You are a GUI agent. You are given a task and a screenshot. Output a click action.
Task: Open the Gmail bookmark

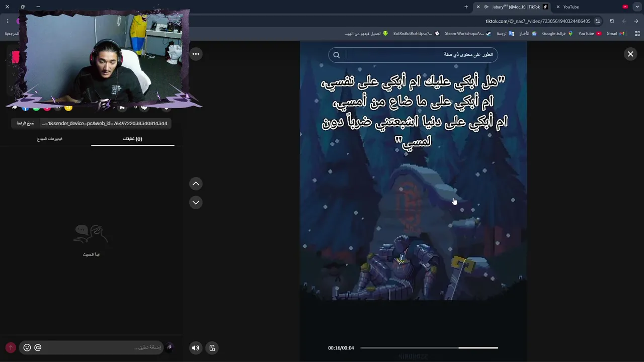615,34
